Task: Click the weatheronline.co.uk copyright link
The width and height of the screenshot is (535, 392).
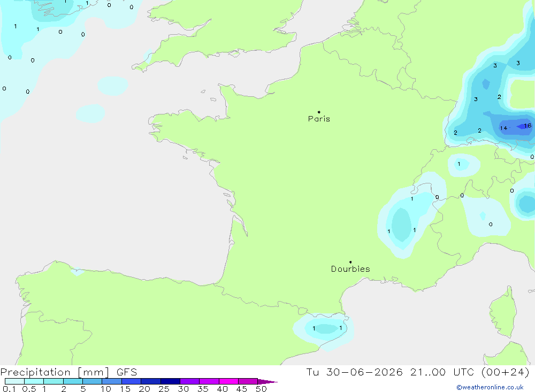Action: coord(490,387)
